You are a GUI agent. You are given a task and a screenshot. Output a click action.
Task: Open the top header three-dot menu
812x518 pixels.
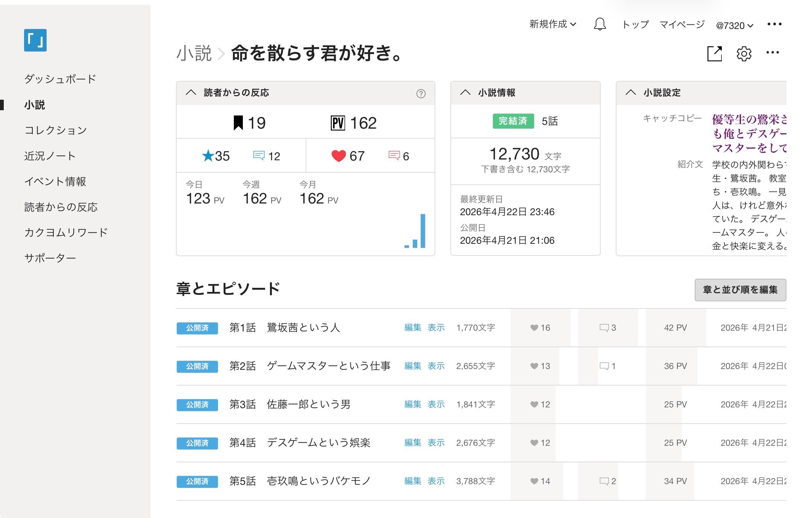774,24
